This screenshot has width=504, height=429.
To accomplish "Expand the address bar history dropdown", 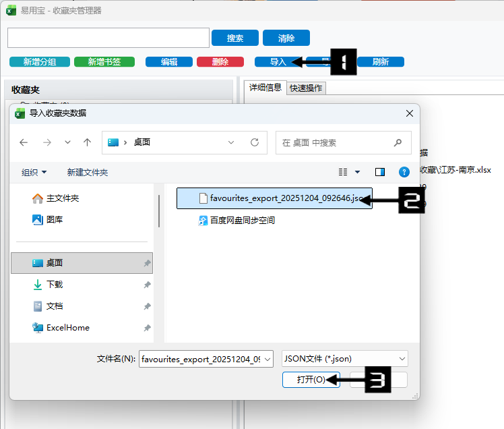I will (231, 142).
